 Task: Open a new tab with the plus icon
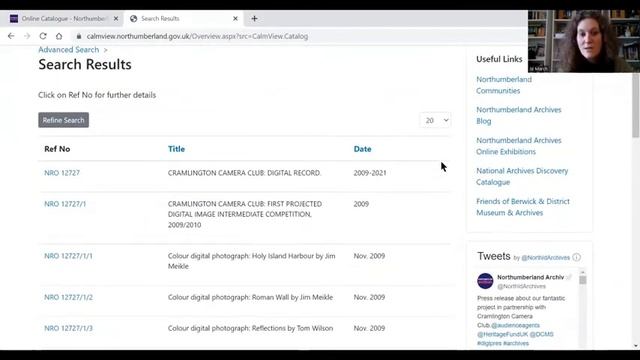pyautogui.click(x=254, y=18)
